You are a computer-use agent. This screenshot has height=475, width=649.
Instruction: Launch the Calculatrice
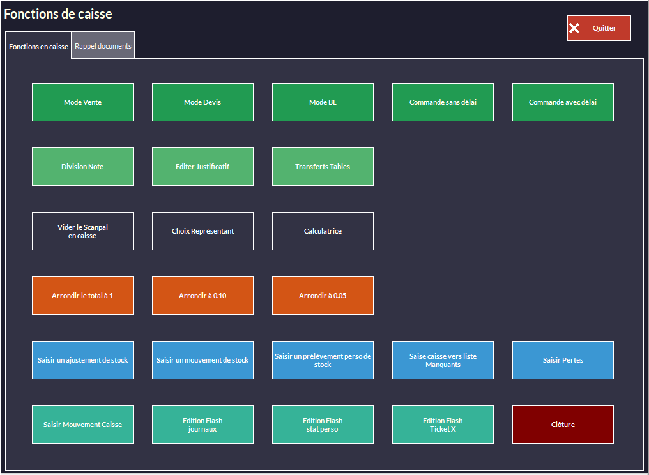click(322, 231)
